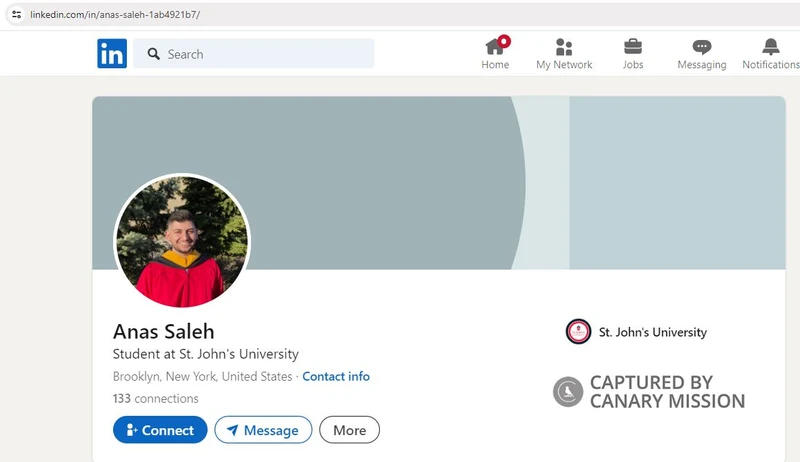Screen dimensions: 800x462
Task: Open St. John's University link
Action: 653,332
